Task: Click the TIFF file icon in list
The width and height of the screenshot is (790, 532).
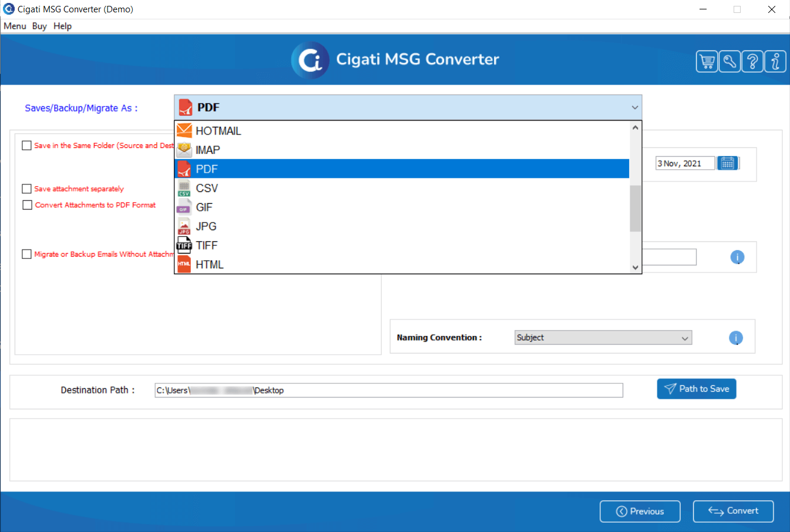Action: click(x=184, y=245)
